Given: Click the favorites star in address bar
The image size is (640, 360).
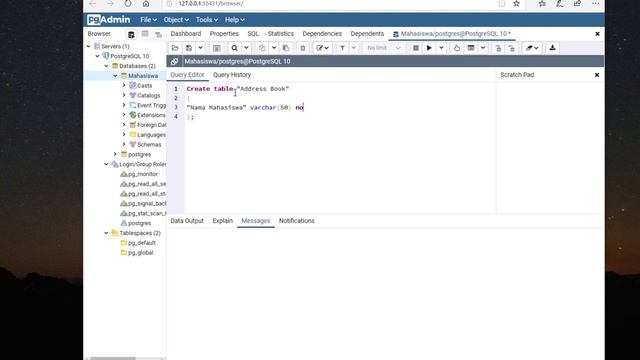Looking at the screenshot, I should pyautogui.click(x=516, y=4).
